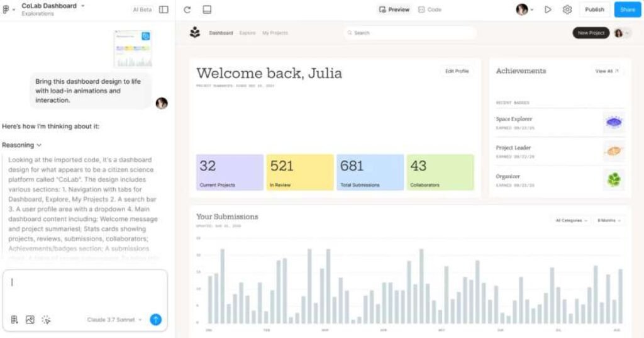This screenshot has height=338, width=644.
Task: Click the import frame icon in chat box
Action: [14, 320]
